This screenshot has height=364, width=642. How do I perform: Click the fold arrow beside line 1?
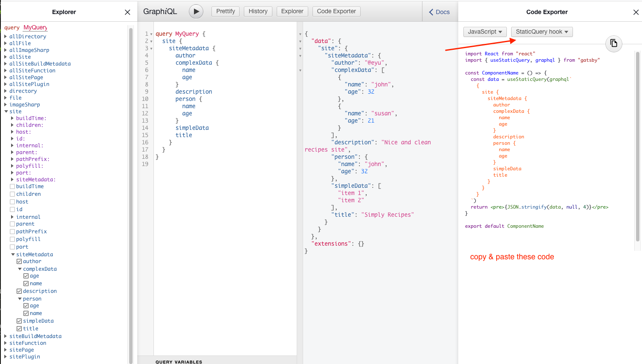151,34
